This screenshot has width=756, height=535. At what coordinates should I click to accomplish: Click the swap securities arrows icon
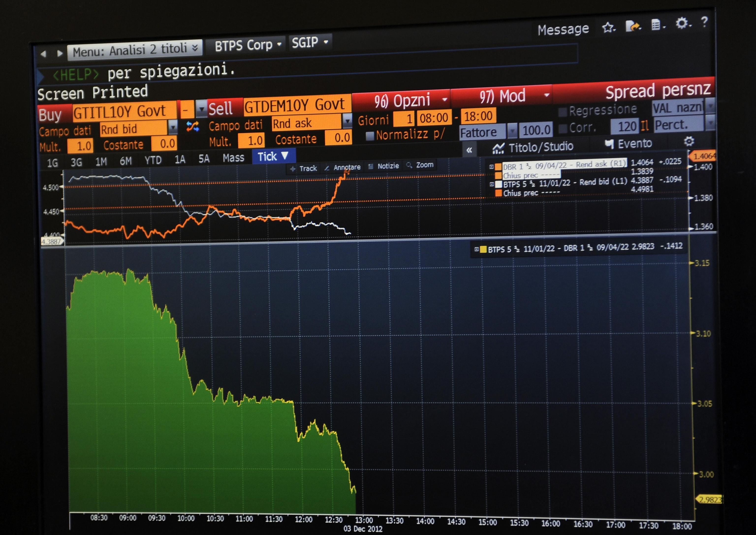(193, 126)
